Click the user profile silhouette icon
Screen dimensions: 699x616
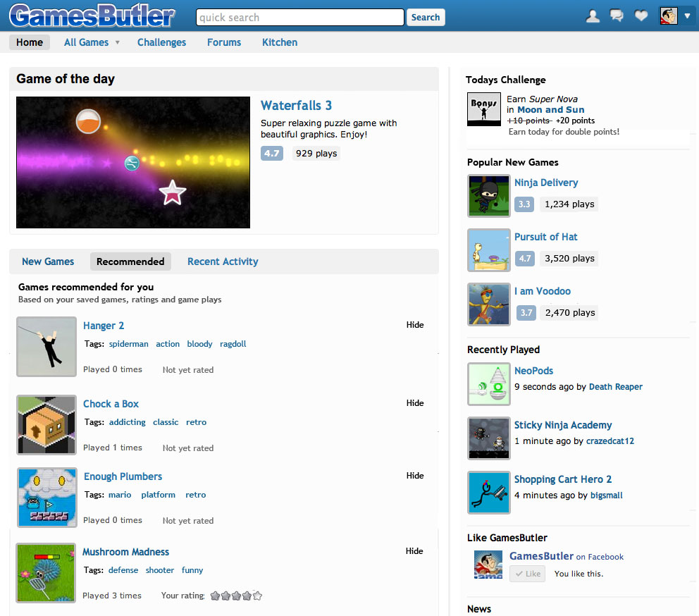(593, 16)
